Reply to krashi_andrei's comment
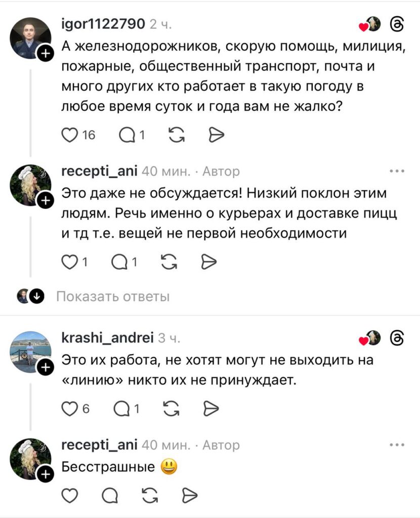Screen dimensions: 420x518 [122, 408]
